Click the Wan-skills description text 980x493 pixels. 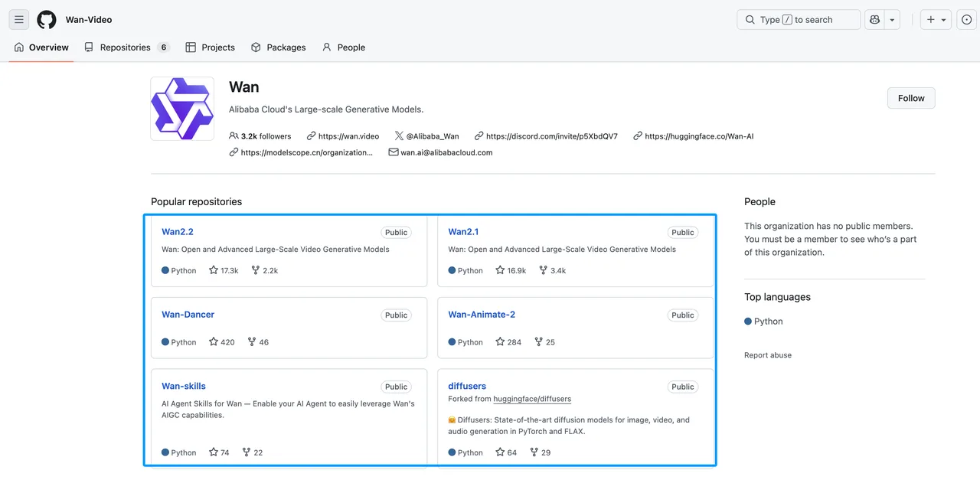288,410
